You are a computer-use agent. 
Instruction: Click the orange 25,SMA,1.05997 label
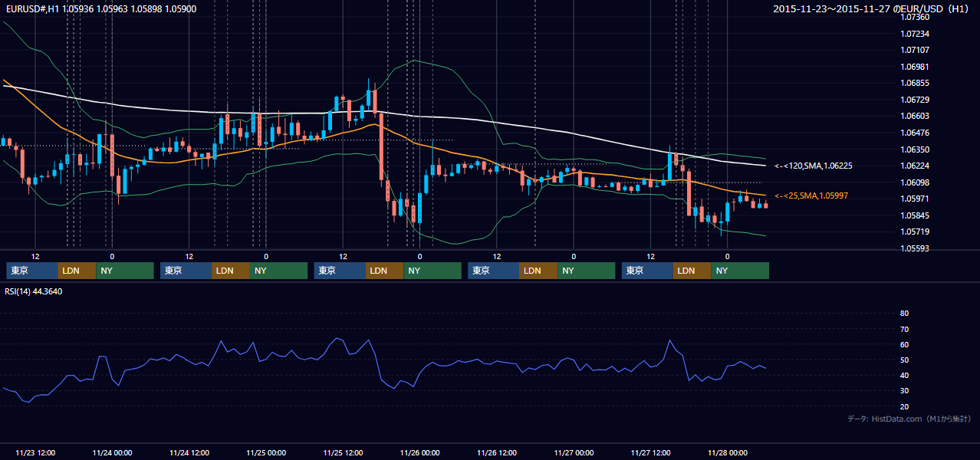pos(811,196)
